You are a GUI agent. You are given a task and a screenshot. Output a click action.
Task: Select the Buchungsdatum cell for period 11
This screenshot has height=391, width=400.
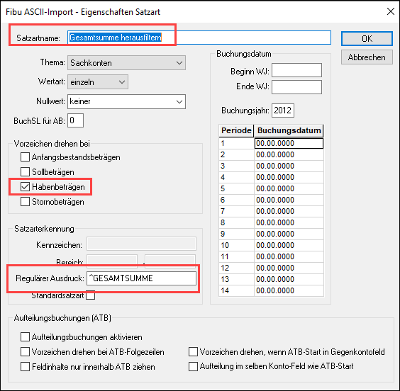[289, 257]
